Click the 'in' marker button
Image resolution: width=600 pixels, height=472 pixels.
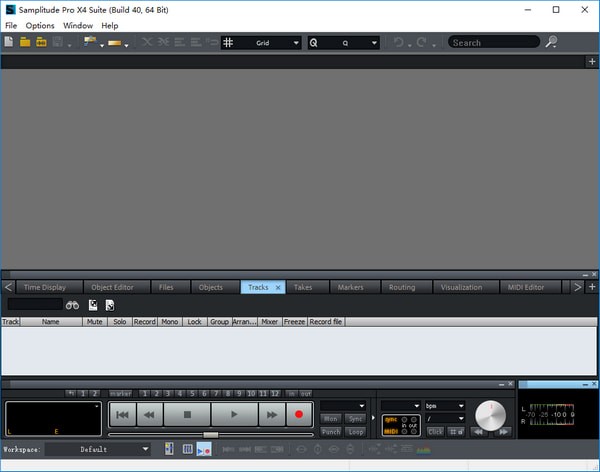292,394
